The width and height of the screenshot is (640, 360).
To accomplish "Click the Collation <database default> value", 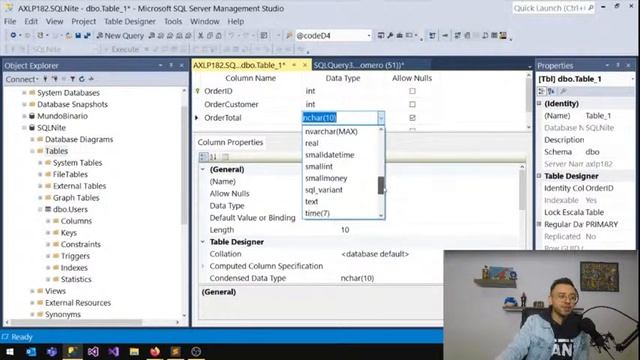I will [x=375, y=254].
